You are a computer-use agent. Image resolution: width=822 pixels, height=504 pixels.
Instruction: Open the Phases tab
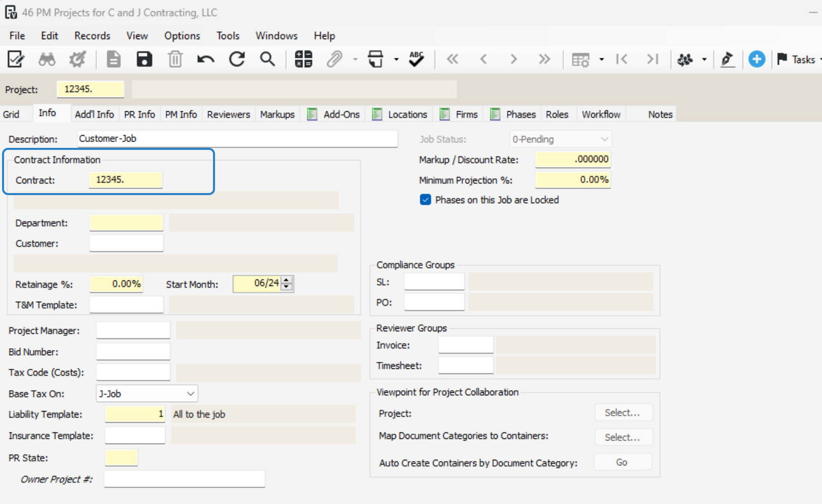tap(513, 114)
